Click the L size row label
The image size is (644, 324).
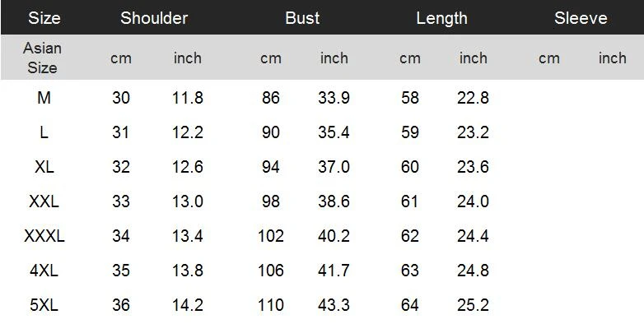44,132
